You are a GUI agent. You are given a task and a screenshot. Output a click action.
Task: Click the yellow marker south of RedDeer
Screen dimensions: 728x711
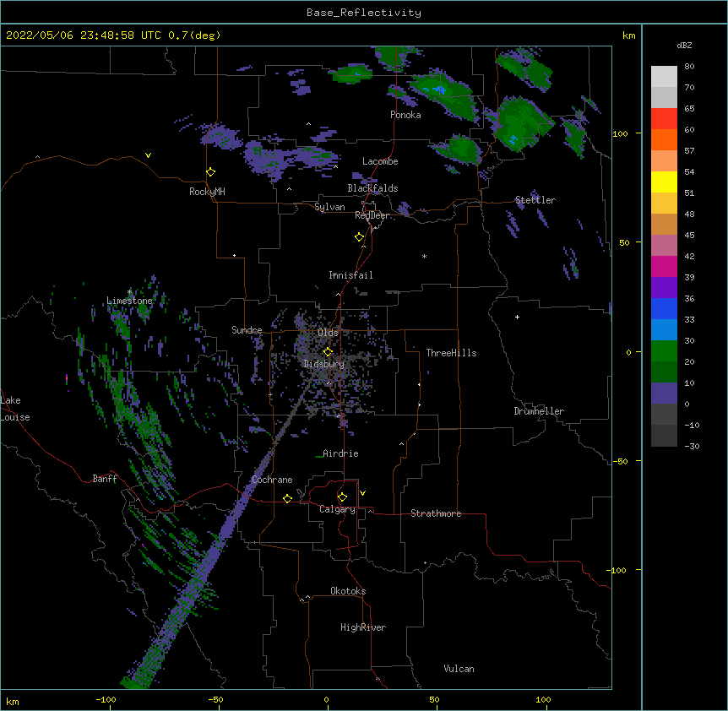360,237
